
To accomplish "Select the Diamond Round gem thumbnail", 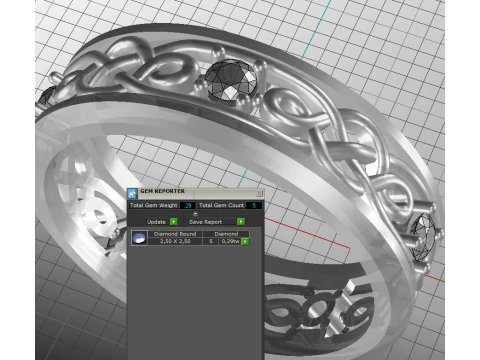I will click(x=139, y=238).
